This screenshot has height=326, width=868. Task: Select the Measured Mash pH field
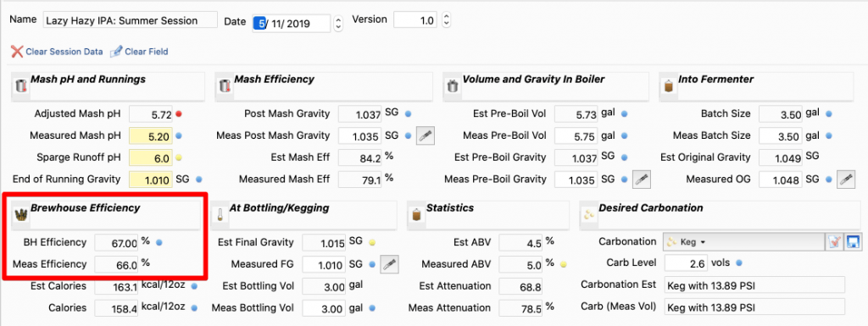(151, 136)
